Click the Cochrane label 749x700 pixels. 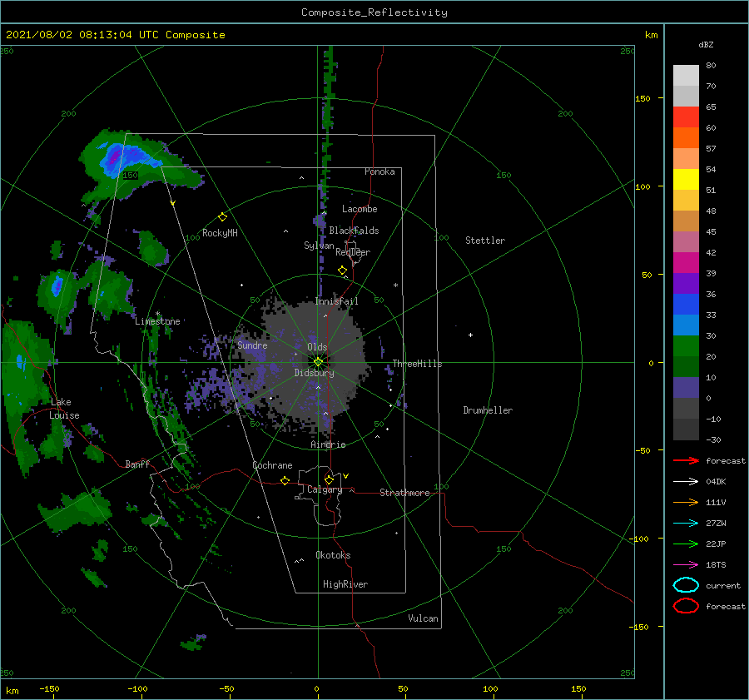(272, 465)
